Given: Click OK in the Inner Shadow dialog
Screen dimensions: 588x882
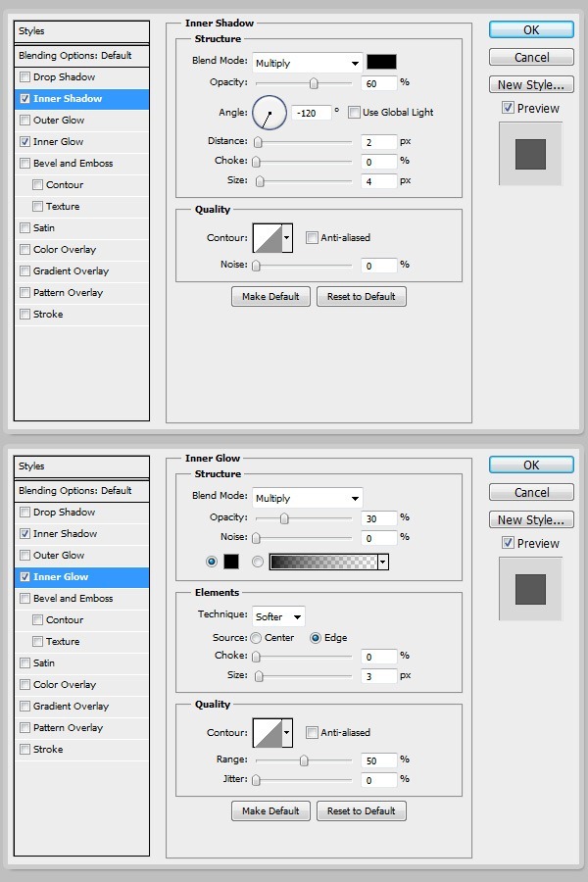Looking at the screenshot, I should tap(531, 29).
